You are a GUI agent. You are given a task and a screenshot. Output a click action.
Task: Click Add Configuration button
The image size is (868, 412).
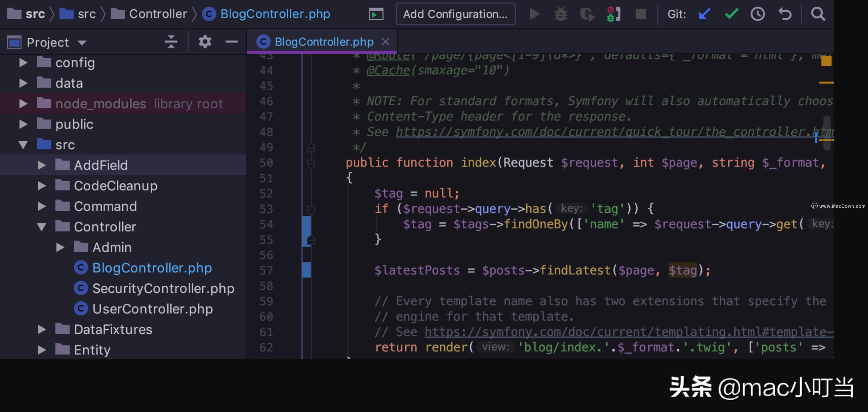coord(455,14)
